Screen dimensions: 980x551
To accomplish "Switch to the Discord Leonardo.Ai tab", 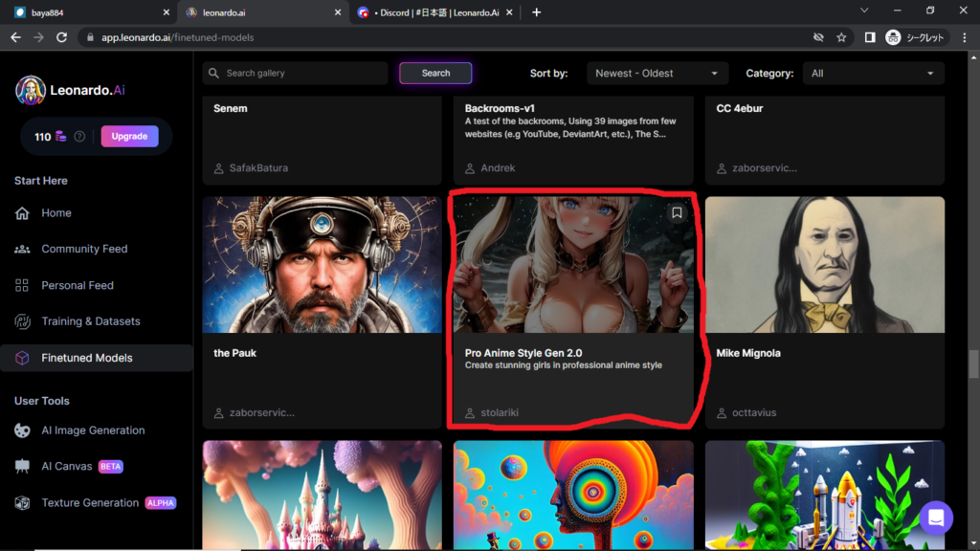I will click(x=436, y=12).
